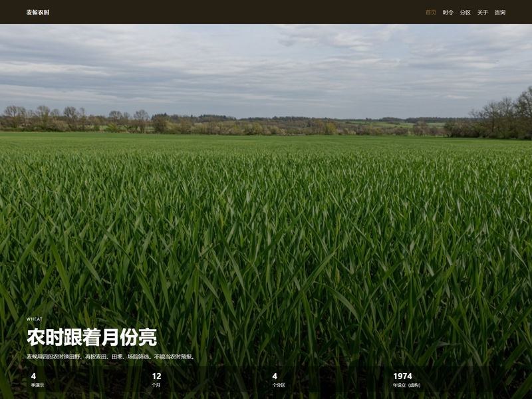Click the 1974 年设立 stat

click(406, 380)
